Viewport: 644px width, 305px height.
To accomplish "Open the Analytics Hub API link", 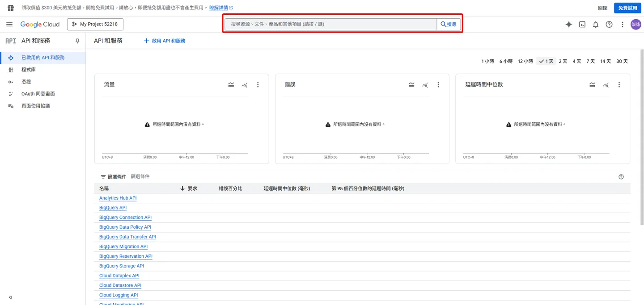I will pos(118,198).
